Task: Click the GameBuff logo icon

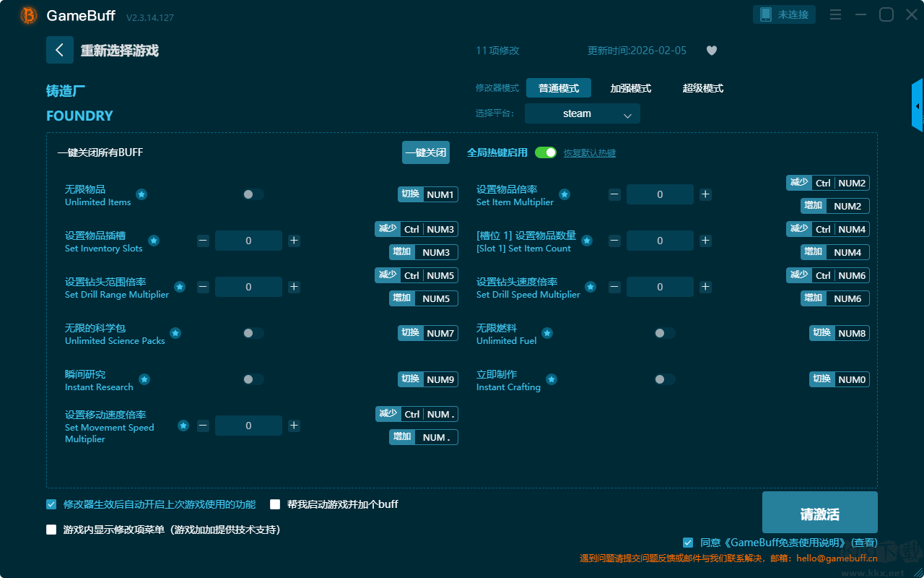Action: click(29, 15)
